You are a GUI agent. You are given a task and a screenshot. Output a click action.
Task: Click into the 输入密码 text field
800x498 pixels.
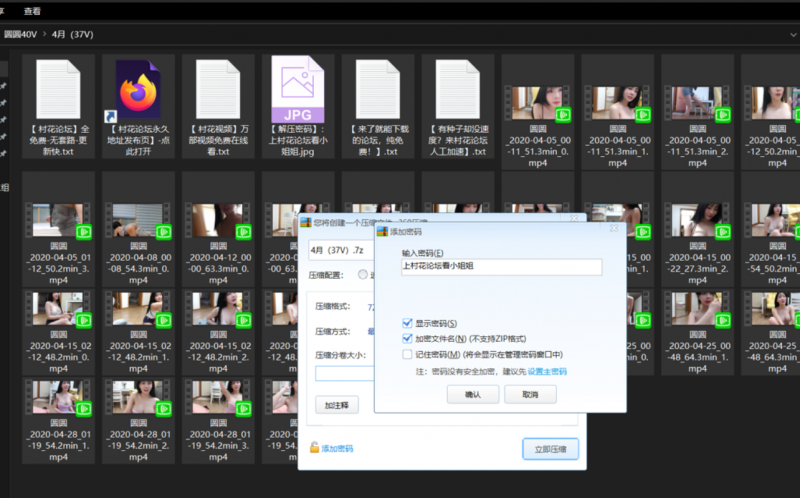[x=500, y=267]
